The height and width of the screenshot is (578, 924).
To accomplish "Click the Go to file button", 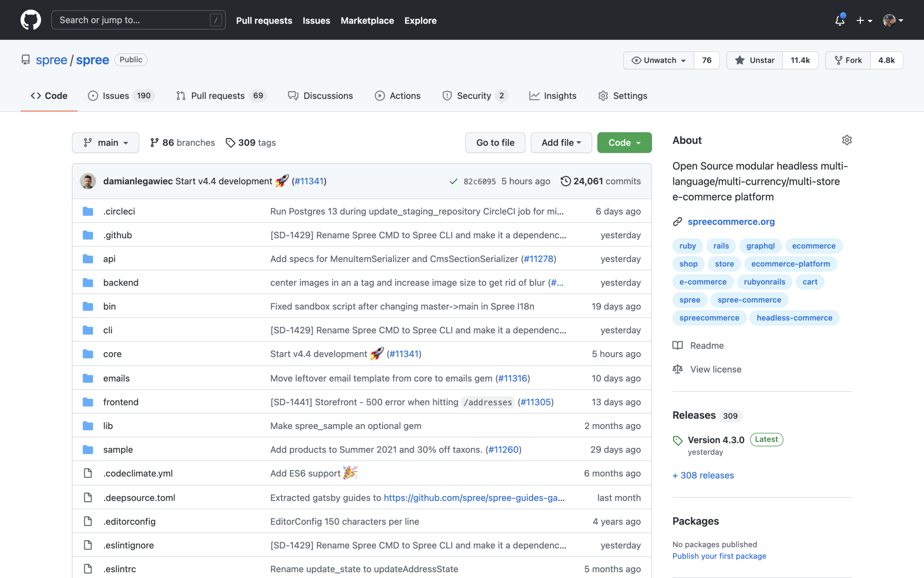I will pos(495,142).
